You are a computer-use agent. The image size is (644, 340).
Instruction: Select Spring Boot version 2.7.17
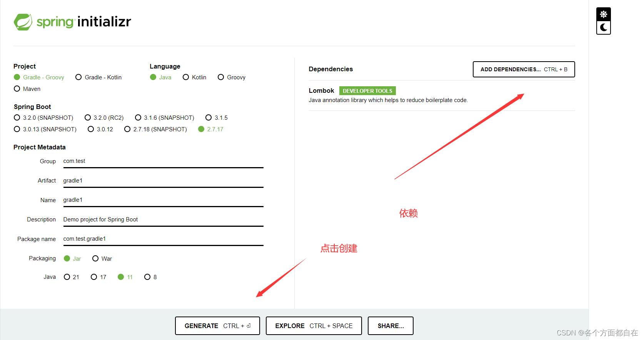211,129
